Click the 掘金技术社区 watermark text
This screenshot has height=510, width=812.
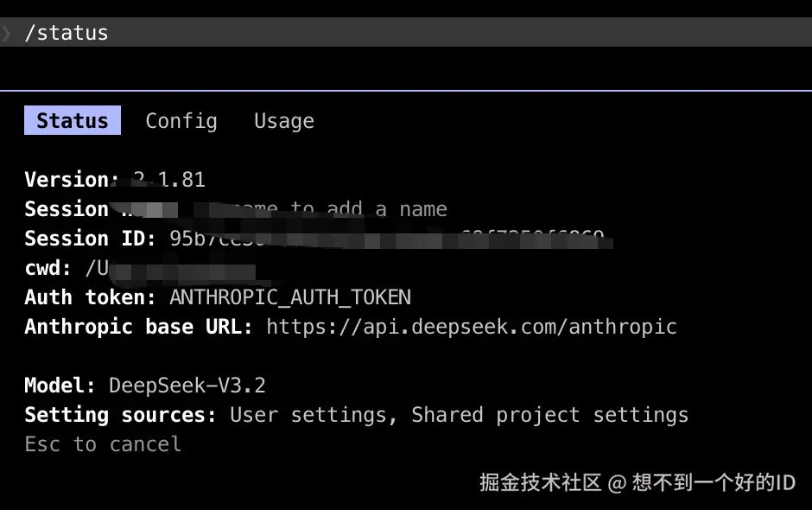[540, 482]
